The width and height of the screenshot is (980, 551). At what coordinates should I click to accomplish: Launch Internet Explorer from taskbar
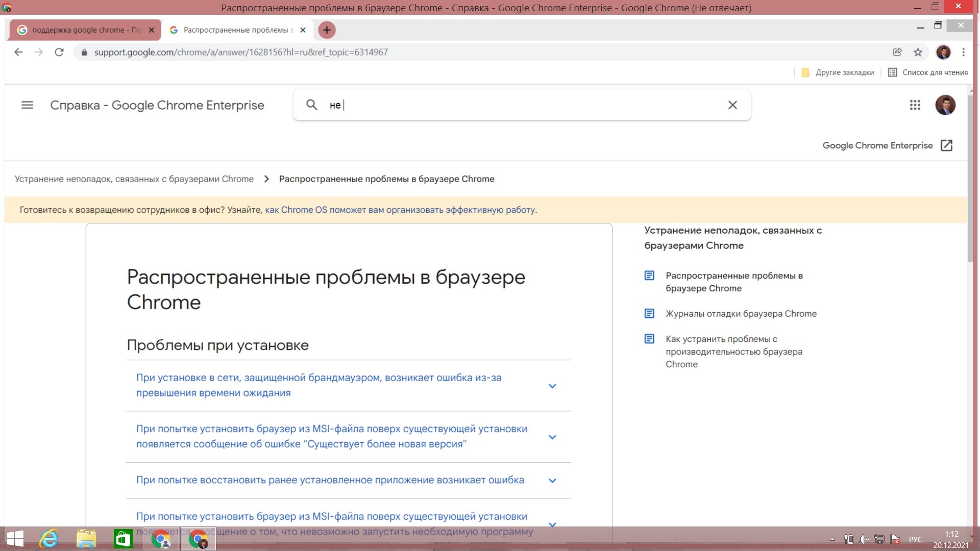(50, 539)
